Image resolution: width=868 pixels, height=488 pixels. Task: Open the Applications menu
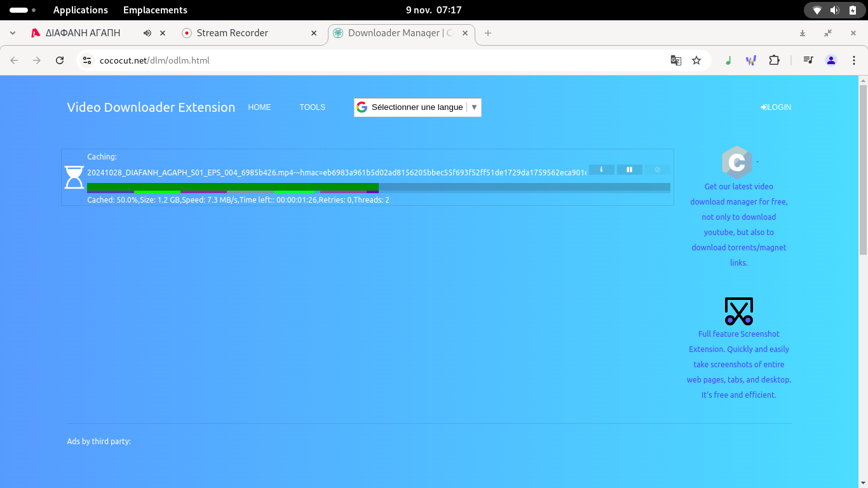click(x=81, y=10)
